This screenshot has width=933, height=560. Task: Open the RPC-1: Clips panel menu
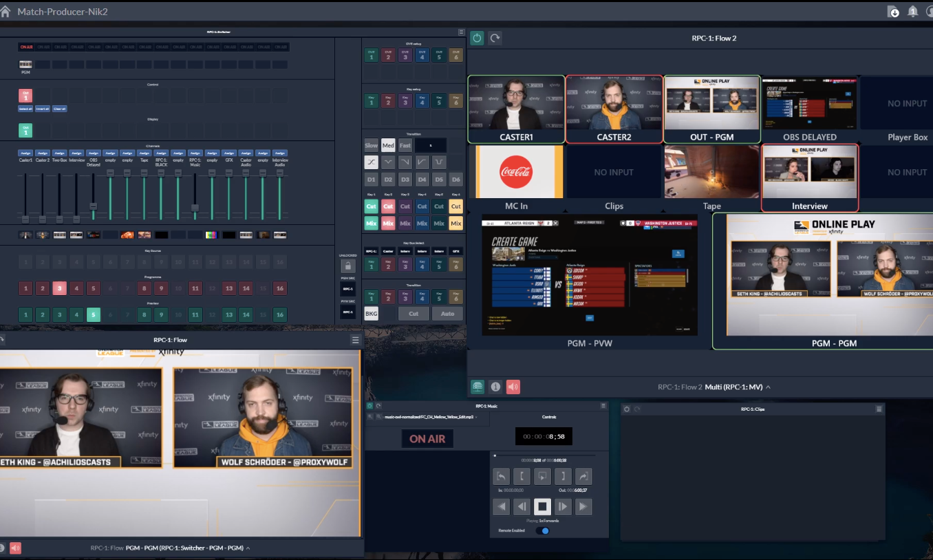coord(879,409)
